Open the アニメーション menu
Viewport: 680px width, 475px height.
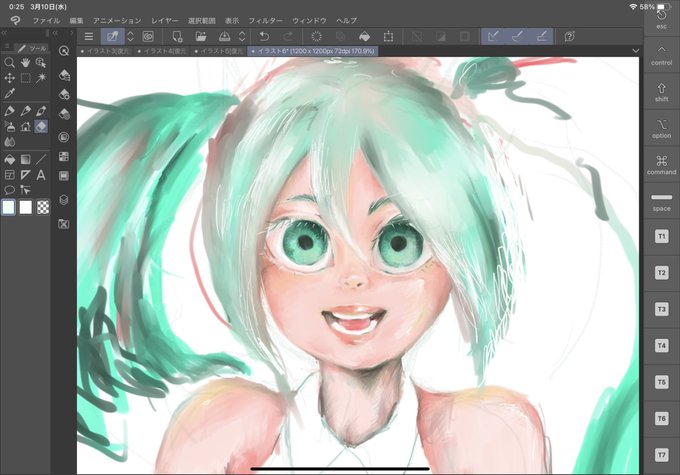117,20
